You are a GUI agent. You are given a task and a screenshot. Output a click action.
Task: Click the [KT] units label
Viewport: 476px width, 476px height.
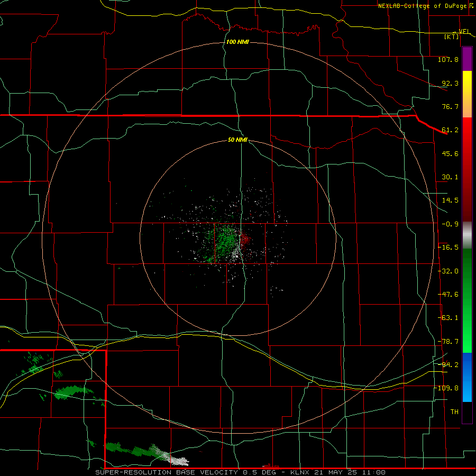point(452,36)
